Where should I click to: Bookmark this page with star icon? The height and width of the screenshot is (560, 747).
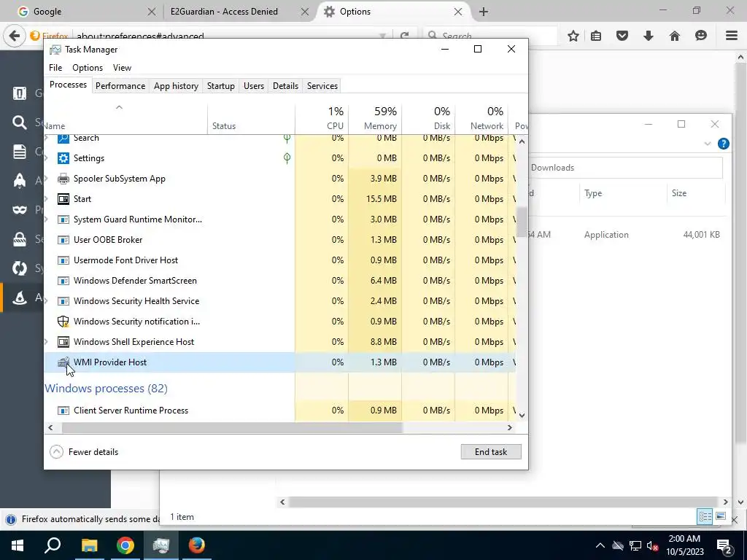(x=573, y=36)
